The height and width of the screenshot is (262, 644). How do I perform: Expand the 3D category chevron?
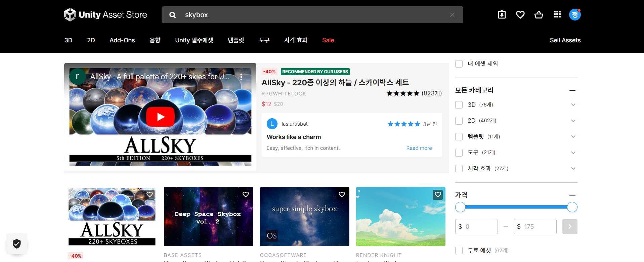[573, 105]
